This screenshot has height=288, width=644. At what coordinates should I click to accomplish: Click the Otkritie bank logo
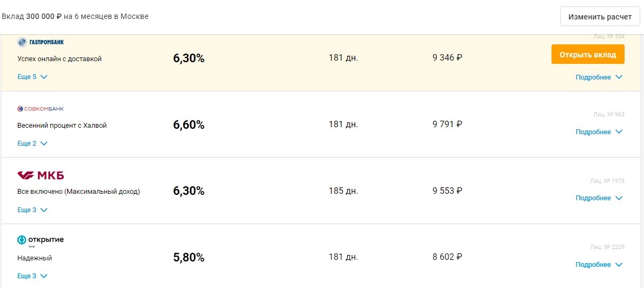coord(41,240)
